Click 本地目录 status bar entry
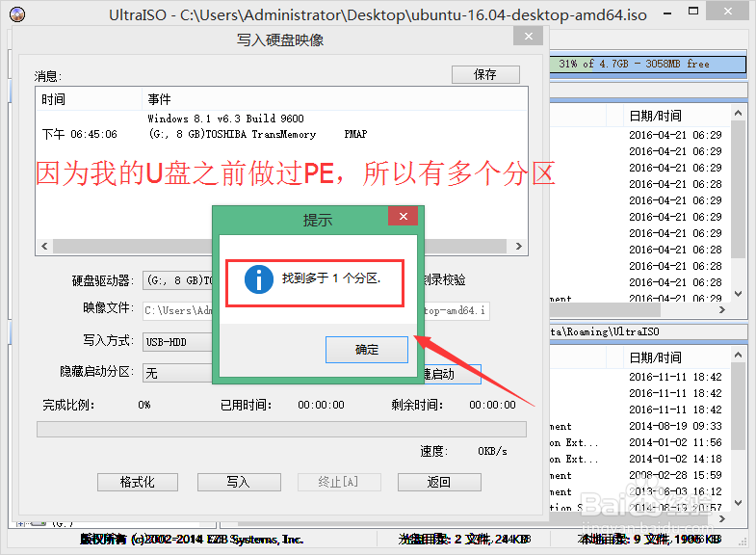Viewport: 756px width, 555px height. click(x=650, y=539)
